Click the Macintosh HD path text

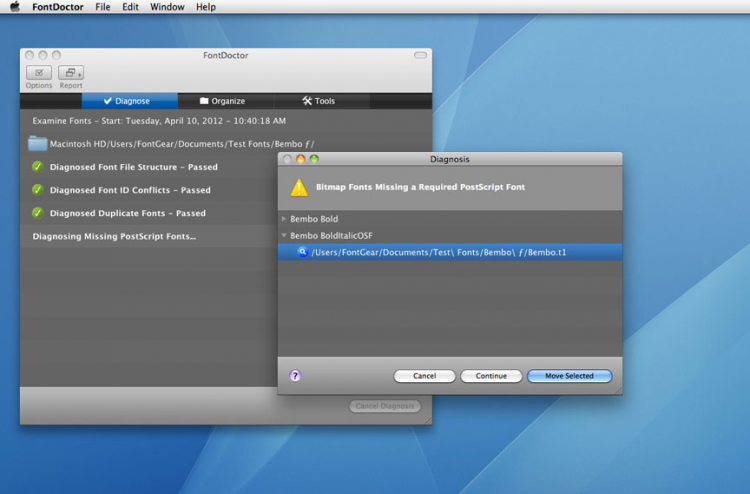tap(182, 144)
